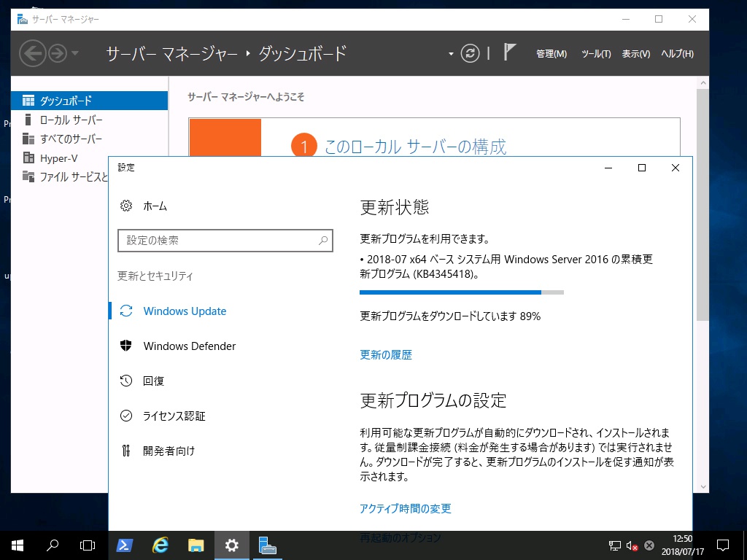Viewport: 747px width, 560px height.
Task: Minimize the Server Manager window
Action: 626,19
